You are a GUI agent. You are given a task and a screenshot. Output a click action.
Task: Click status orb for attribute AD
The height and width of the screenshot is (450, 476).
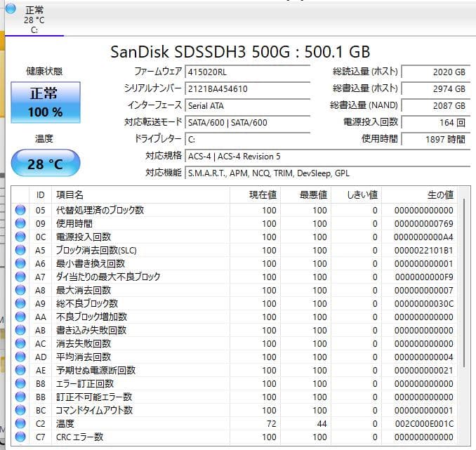point(20,357)
